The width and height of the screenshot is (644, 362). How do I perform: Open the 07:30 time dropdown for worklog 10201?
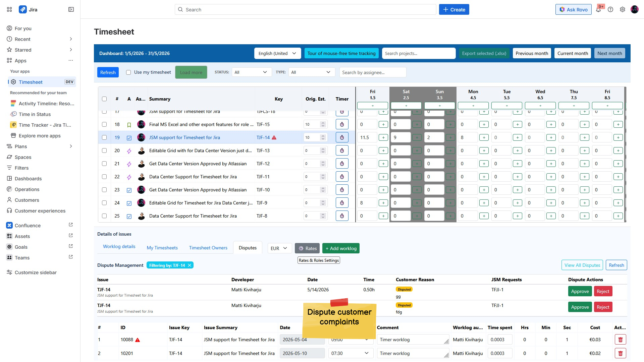click(x=351, y=353)
